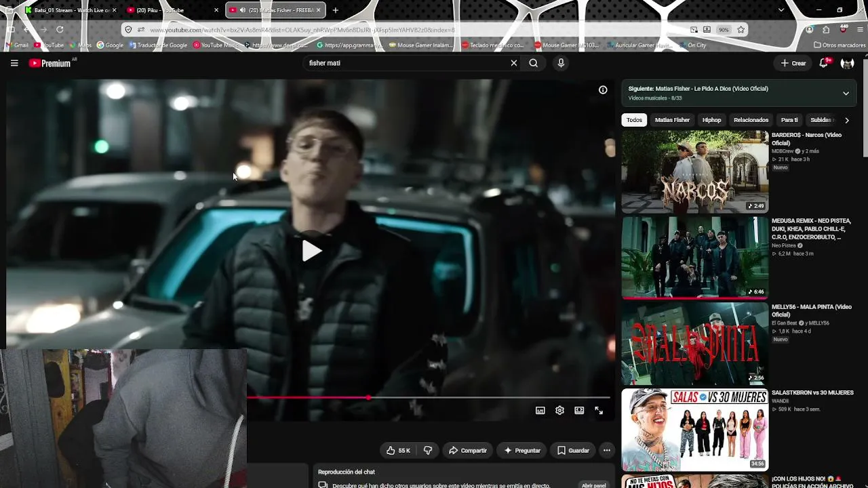Open the BARDERO$ - Narcos title link
Viewport: 868px width, 488px height.
[806, 139]
